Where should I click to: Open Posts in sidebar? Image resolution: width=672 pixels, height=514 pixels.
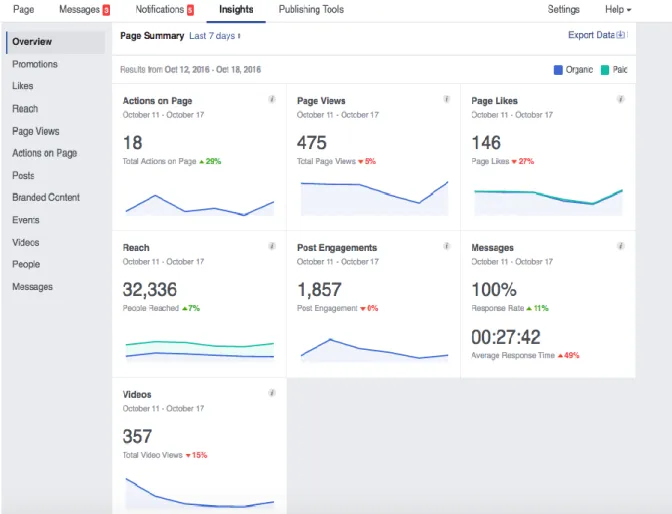click(23, 176)
